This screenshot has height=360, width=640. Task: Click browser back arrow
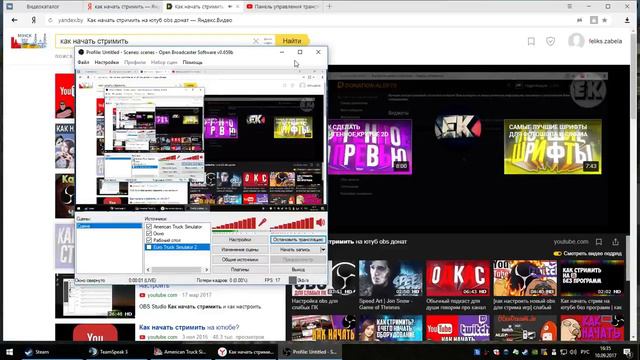(x=15, y=20)
